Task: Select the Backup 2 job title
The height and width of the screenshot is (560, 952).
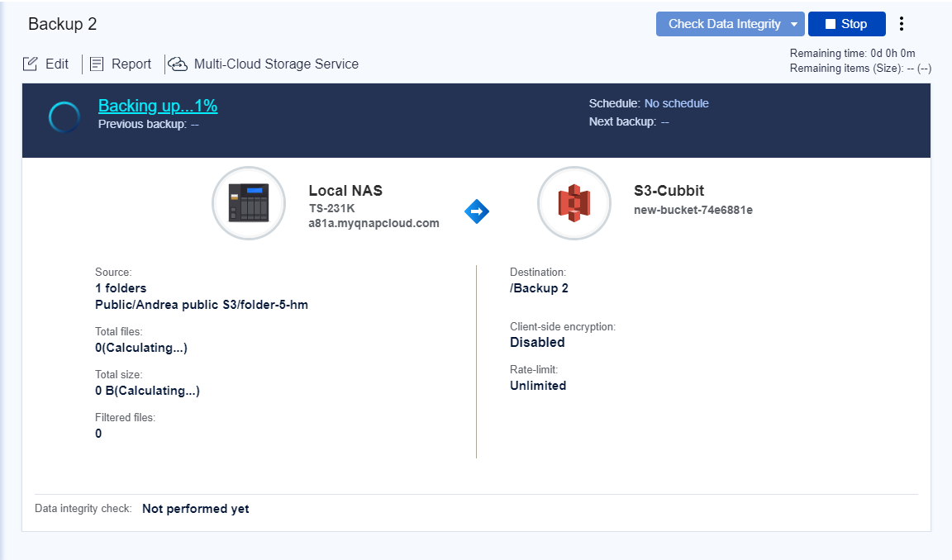Action: tap(63, 24)
